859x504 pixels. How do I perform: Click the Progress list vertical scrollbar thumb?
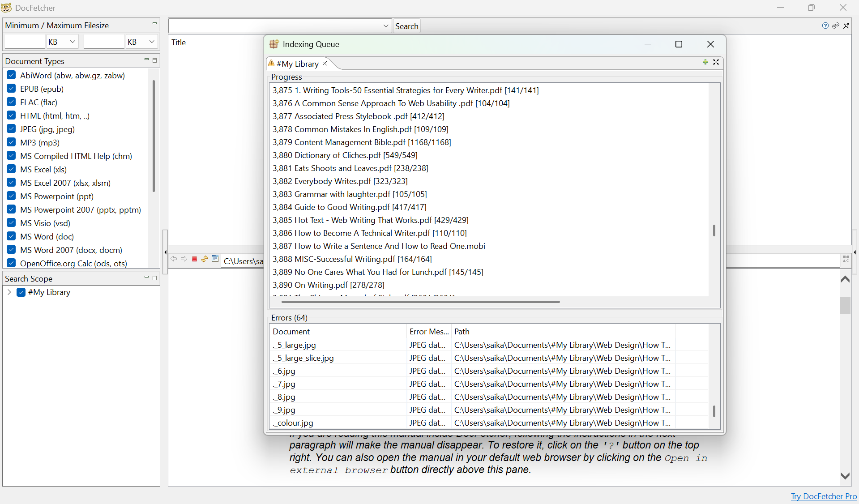click(x=714, y=231)
